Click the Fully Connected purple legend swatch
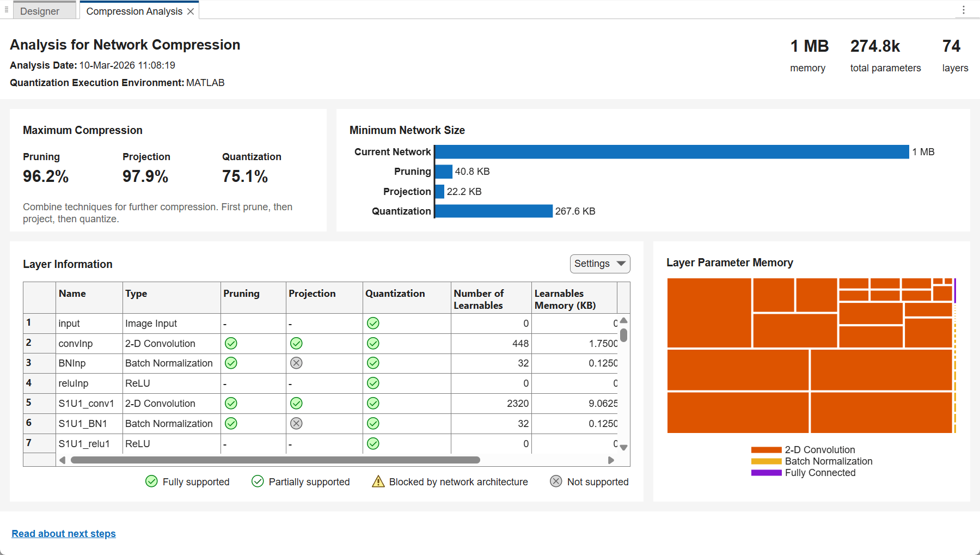This screenshot has height=555, width=980. point(766,473)
